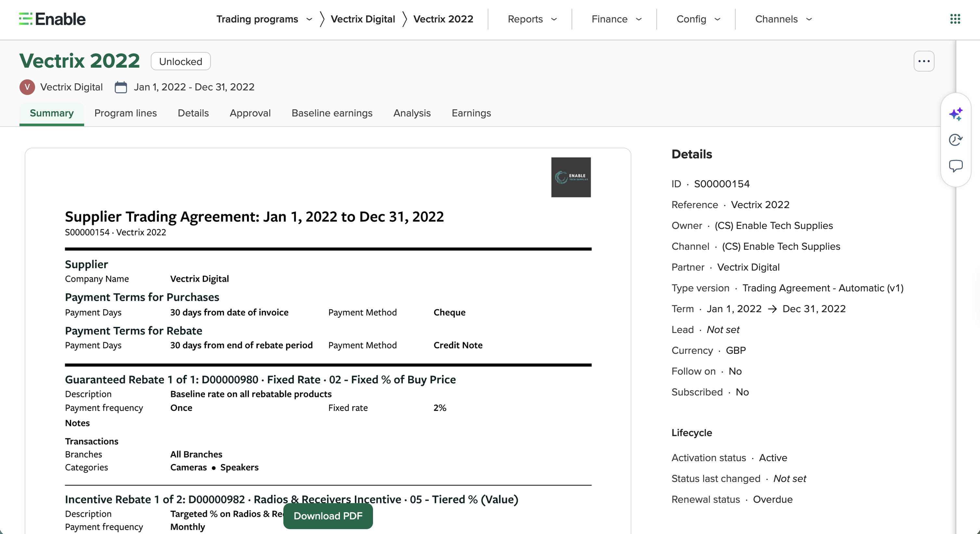The width and height of the screenshot is (980, 534).
Task: Expand the Config menu
Action: coord(698,19)
